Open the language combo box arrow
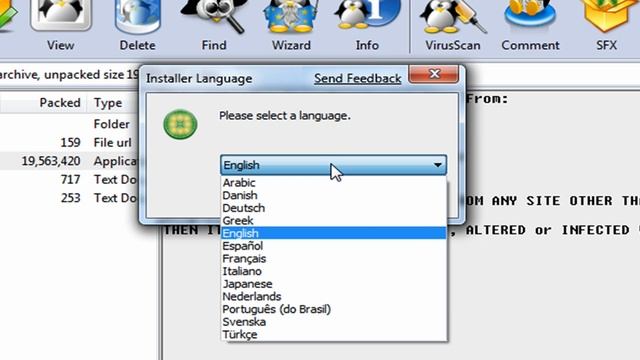 click(438, 165)
